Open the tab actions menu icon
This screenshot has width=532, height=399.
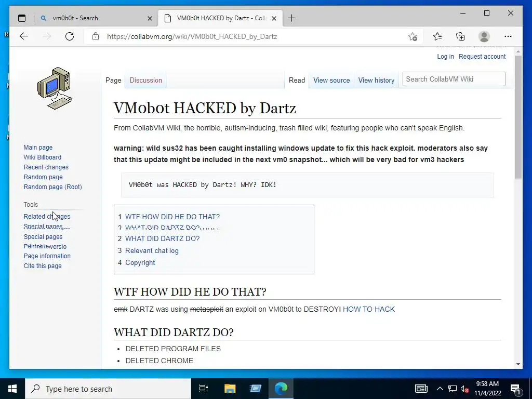pos(22,18)
